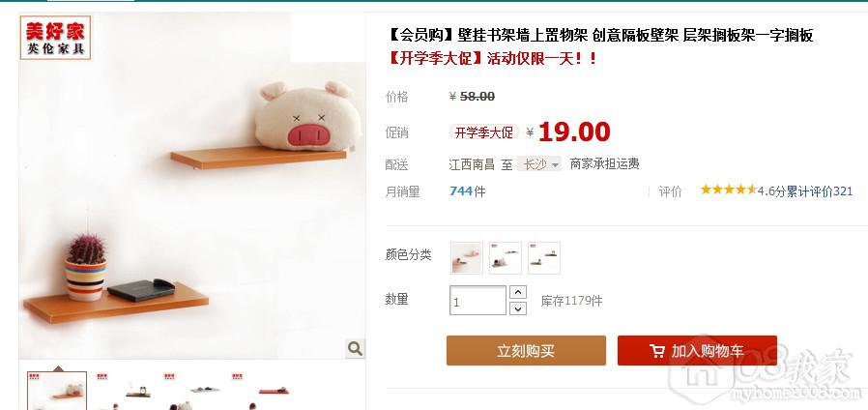Viewport: 868px width, 410px height.
Task: Click the main product shelf image
Action: (x=192, y=186)
